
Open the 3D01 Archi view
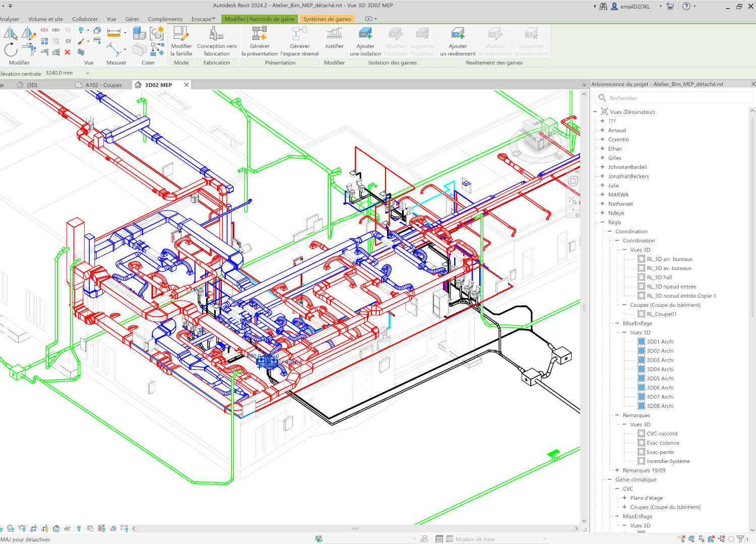[660, 342]
